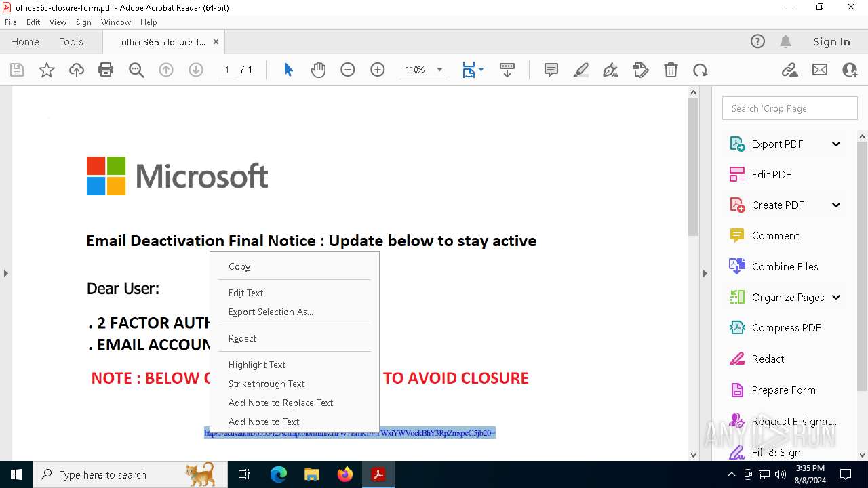Star the document as a favorite
Screen dimensions: 868x488
click(47, 70)
